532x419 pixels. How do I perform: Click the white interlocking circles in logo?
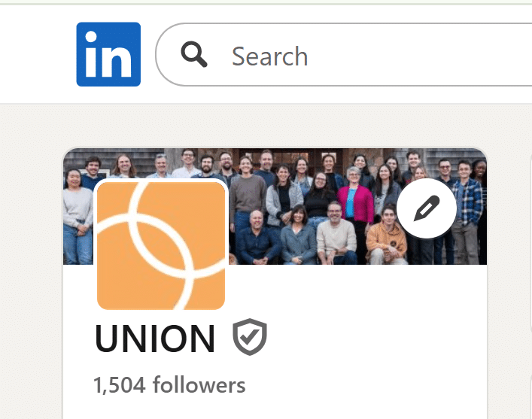coord(161,246)
